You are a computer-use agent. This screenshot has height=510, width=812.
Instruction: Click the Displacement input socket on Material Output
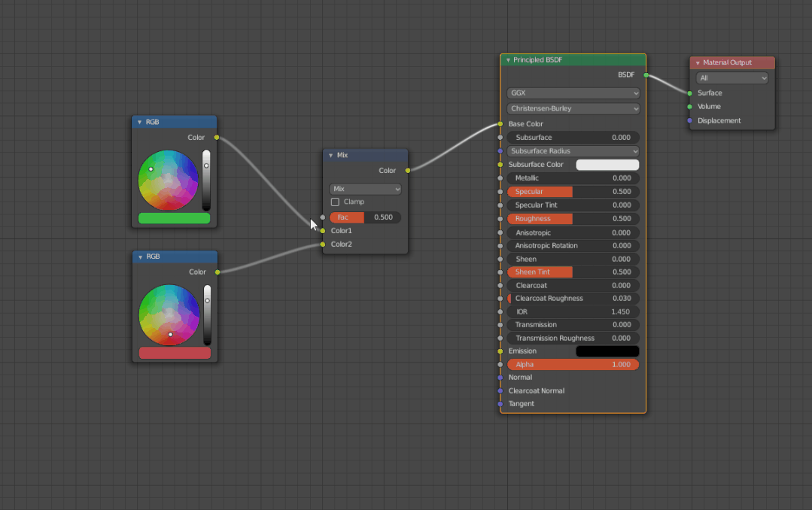(x=690, y=120)
